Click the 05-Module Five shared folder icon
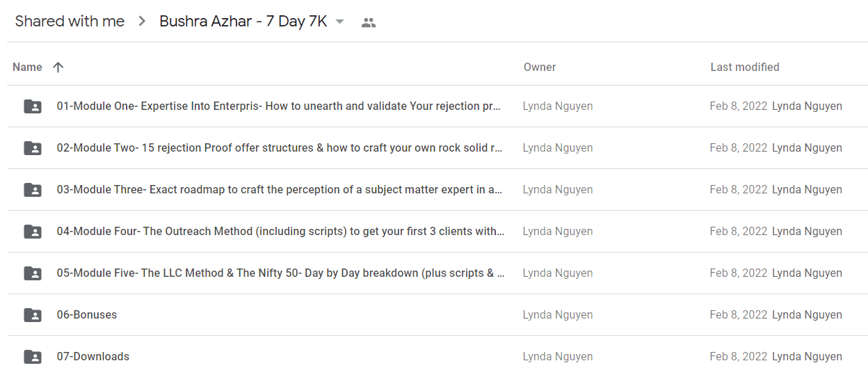Image resolution: width=868 pixels, height=377 pixels. point(33,273)
